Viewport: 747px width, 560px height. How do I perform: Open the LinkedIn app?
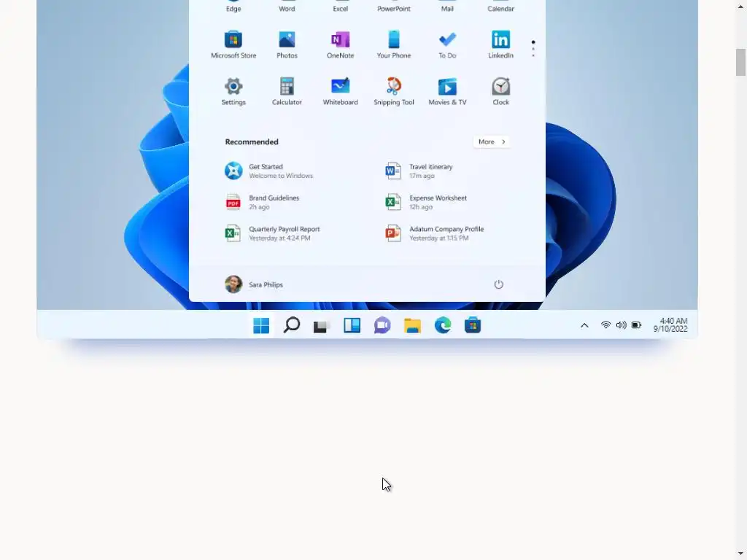500,44
